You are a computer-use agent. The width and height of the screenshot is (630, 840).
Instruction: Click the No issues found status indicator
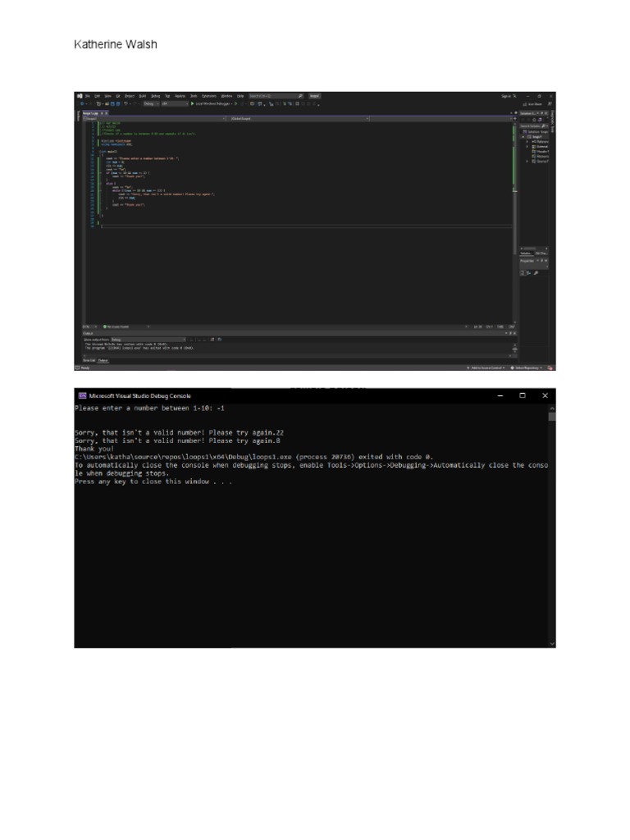tap(116, 326)
